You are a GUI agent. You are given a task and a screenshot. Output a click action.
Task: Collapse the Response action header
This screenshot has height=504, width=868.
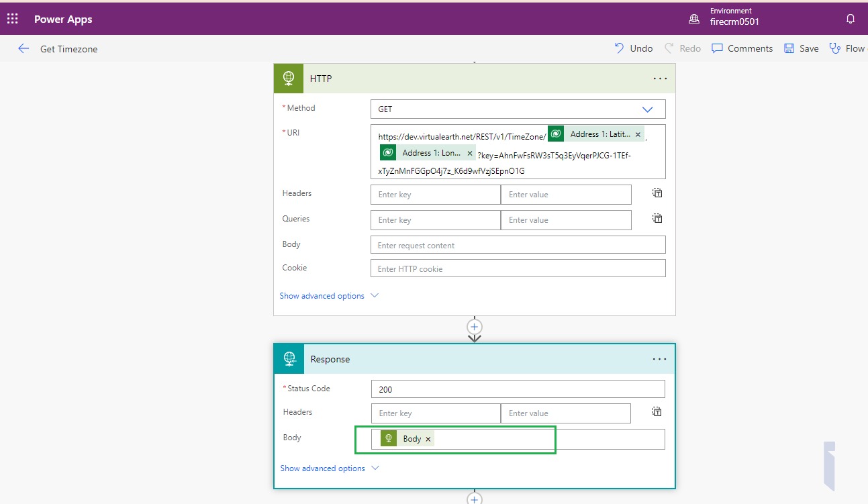pyautogui.click(x=474, y=359)
